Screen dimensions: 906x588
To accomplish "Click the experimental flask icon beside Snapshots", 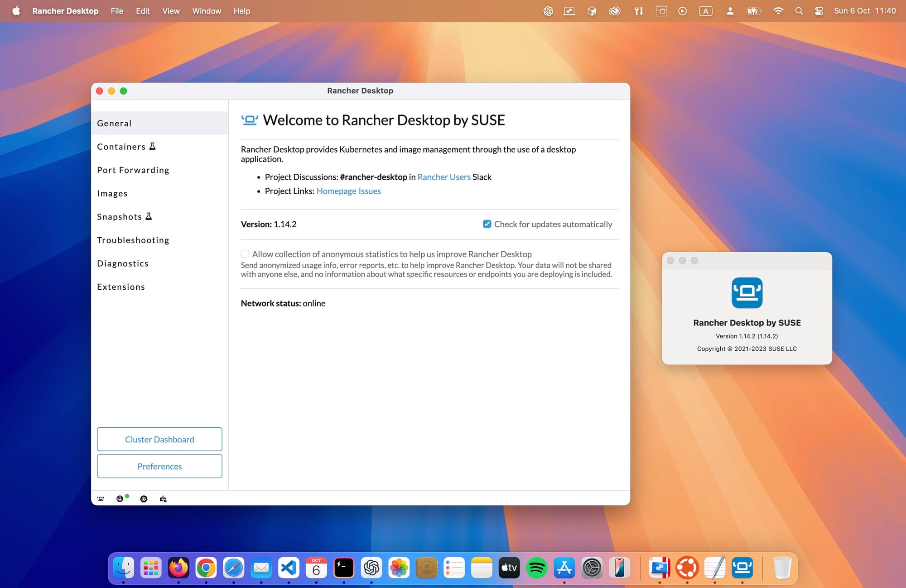I will [x=149, y=216].
